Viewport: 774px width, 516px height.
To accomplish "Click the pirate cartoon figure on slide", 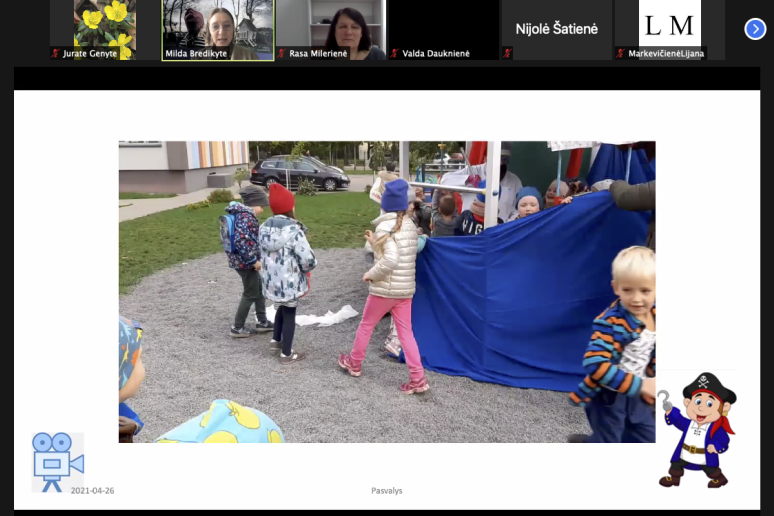I will pyautogui.click(x=697, y=430).
